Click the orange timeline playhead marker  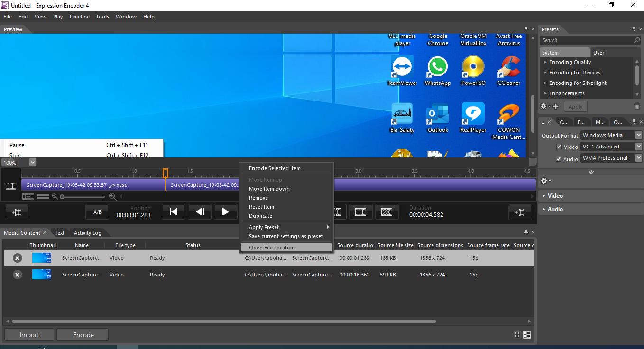166,173
